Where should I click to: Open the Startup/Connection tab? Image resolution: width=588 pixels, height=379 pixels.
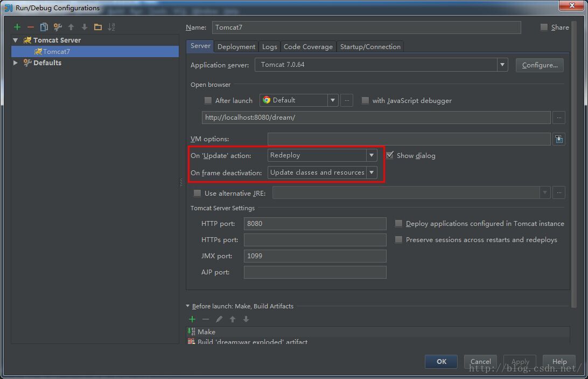pos(370,46)
